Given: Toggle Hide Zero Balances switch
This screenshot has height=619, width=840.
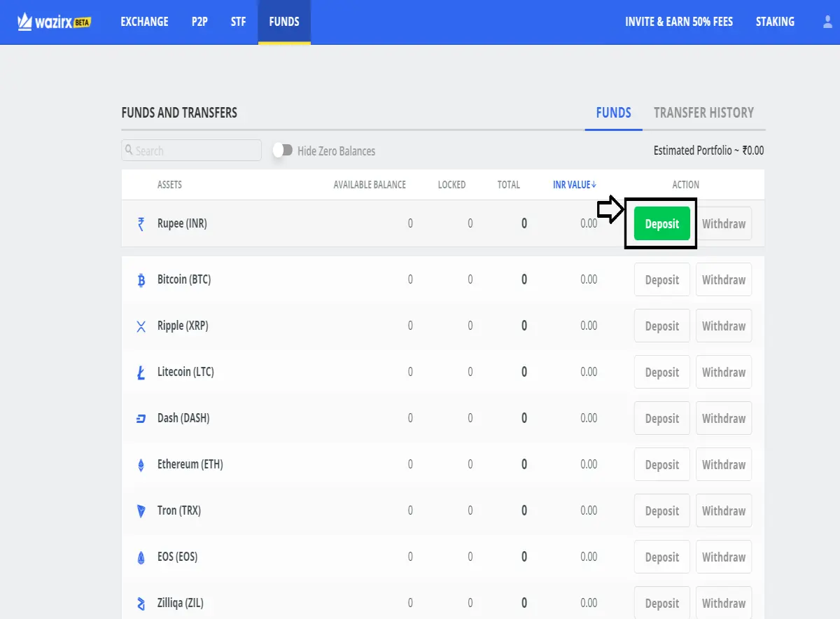Looking at the screenshot, I should point(283,151).
